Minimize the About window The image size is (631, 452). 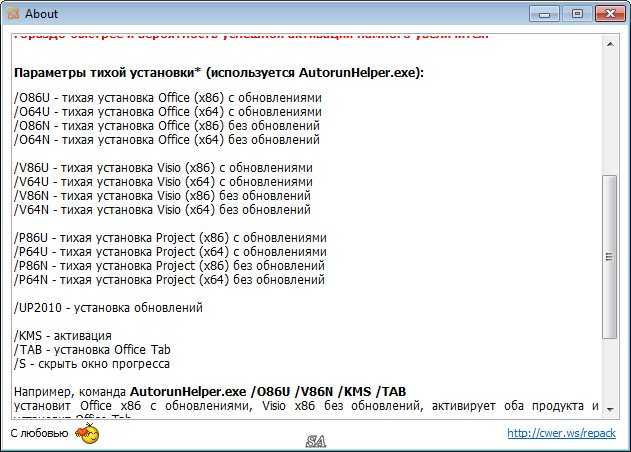tap(544, 14)
